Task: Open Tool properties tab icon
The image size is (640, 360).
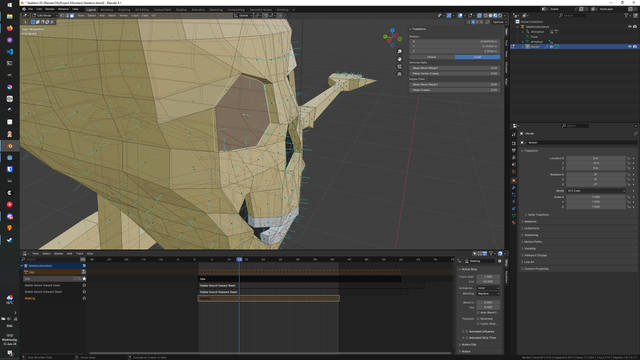Action: [513, 134]
